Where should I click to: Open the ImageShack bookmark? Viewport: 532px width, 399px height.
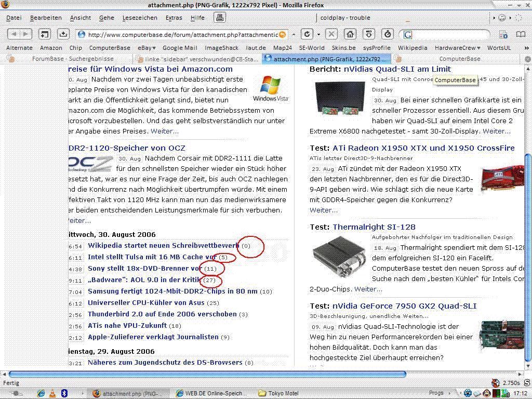click(x=221, y=48)
